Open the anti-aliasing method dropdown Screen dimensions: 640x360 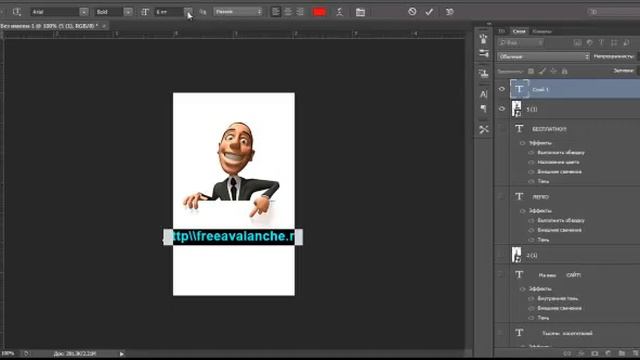238,12
